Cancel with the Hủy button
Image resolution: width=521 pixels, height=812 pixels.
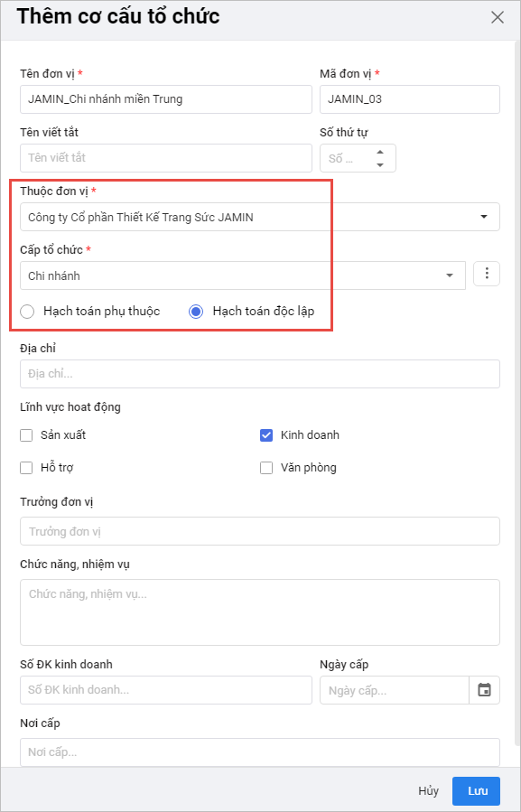[x=428, y=790]
